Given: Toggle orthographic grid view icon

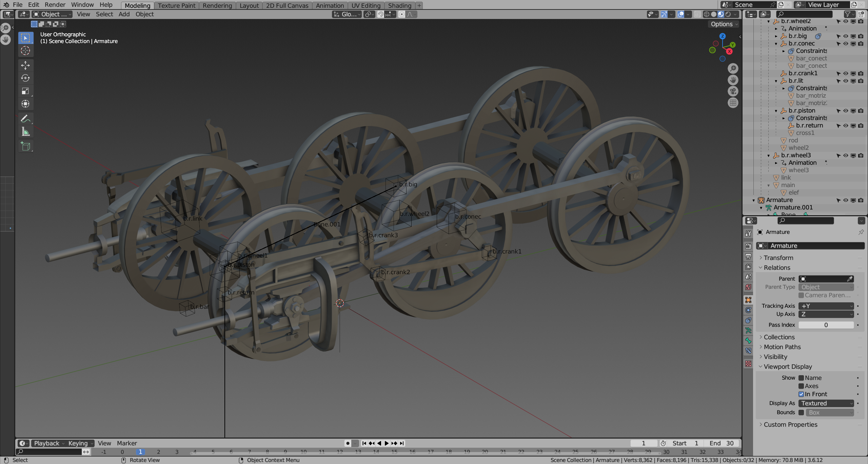Looking at the screenshot, I should click(x=733, y=103).
